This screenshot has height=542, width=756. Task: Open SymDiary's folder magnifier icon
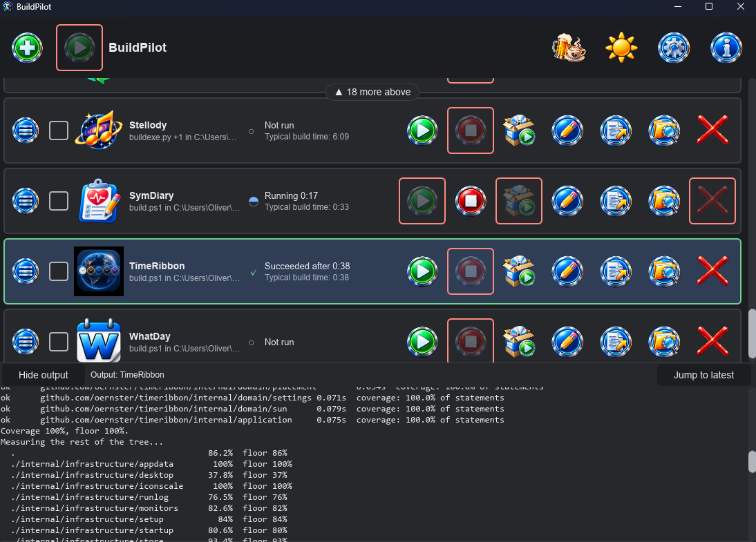[664, 201]
